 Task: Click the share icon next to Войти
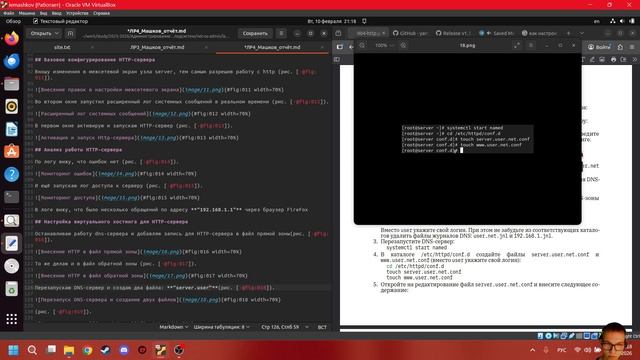pyautogui.click(x=620, y=47)
